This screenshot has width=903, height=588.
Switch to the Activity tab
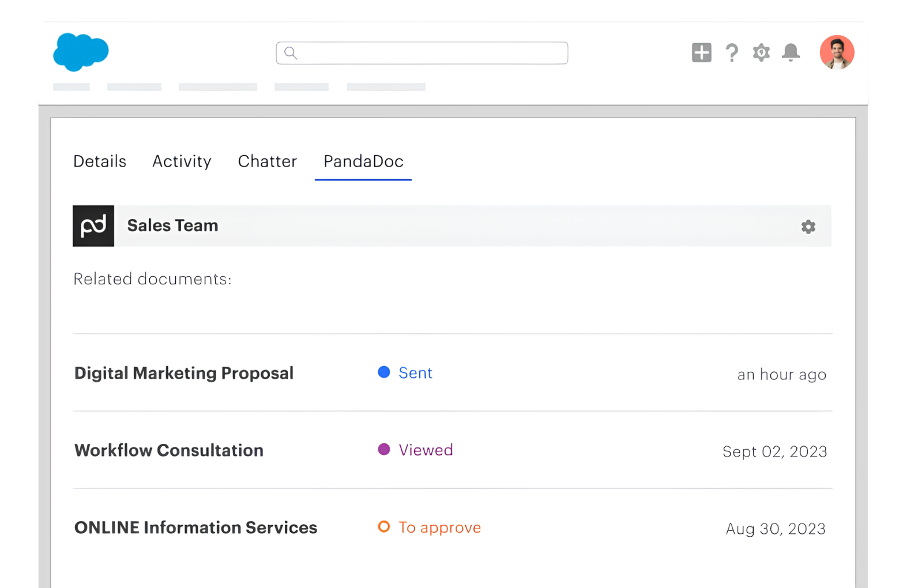pyautogui.click(x=182, y=161)
